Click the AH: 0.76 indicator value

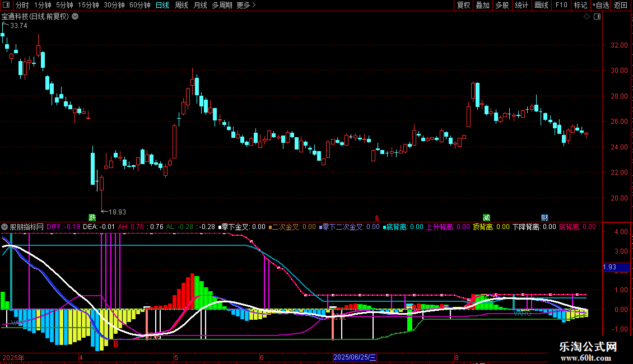[131, 227]
